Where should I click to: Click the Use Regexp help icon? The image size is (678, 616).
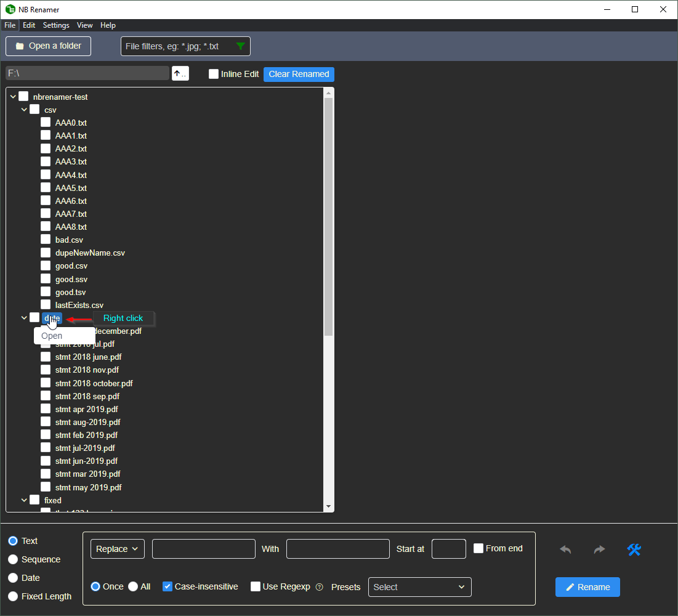(x=319, y=587)
